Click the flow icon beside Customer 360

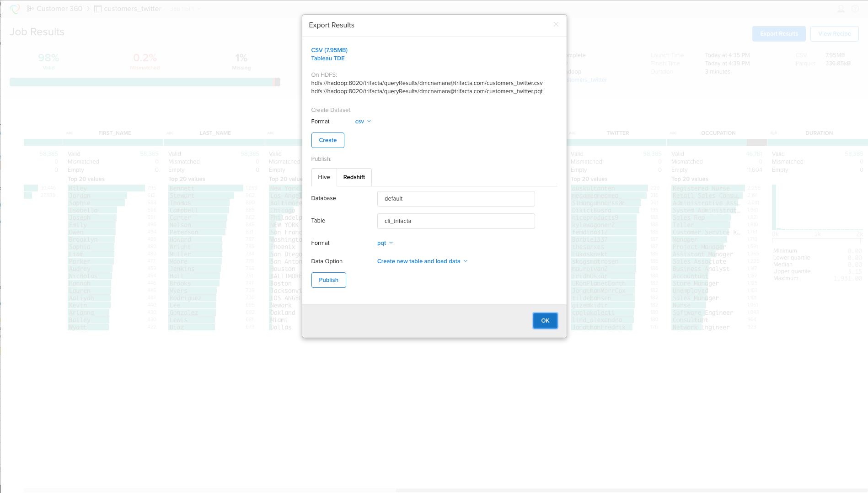(x=30, y=8)
